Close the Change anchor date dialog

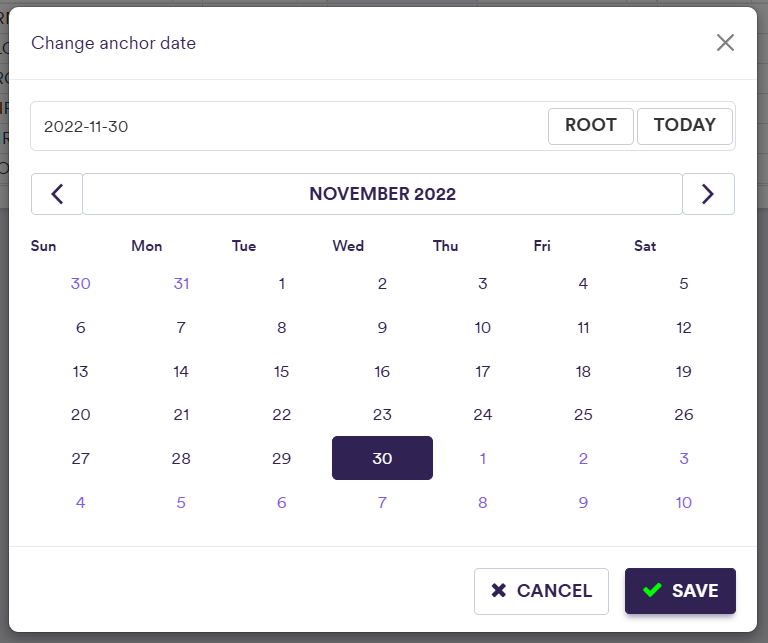[725, 42]
